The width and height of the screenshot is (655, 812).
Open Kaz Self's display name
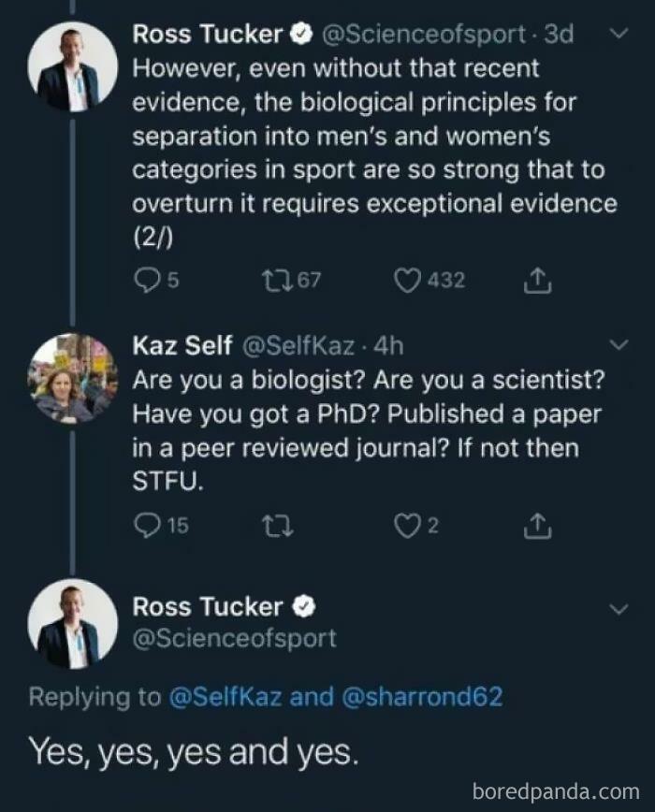coord(182,346)
